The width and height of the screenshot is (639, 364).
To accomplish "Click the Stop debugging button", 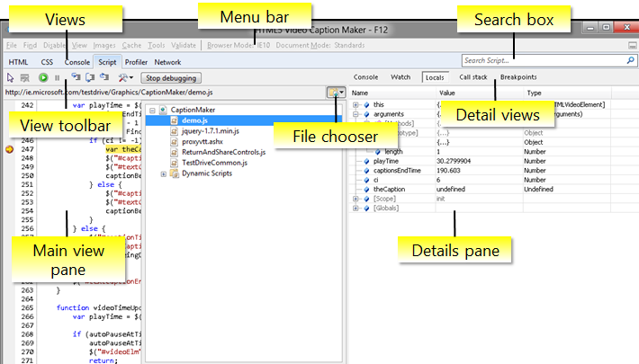I will (x=171, y=78).
